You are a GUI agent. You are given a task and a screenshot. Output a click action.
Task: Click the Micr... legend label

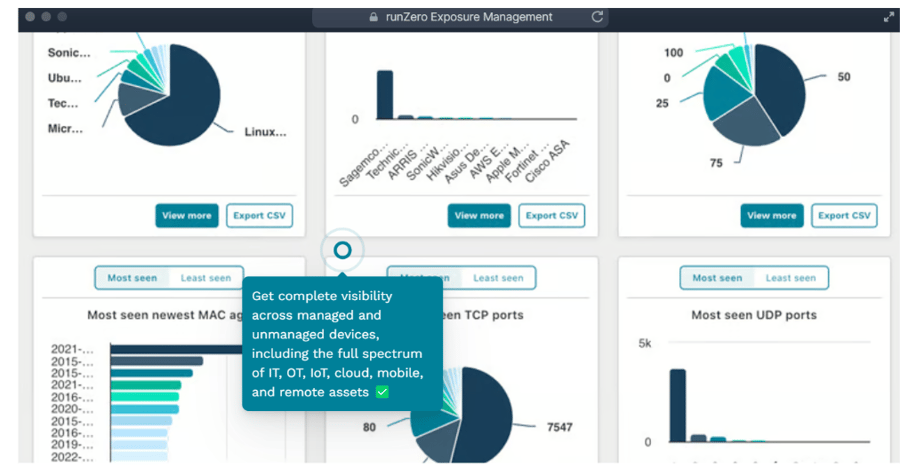[65, 129]
